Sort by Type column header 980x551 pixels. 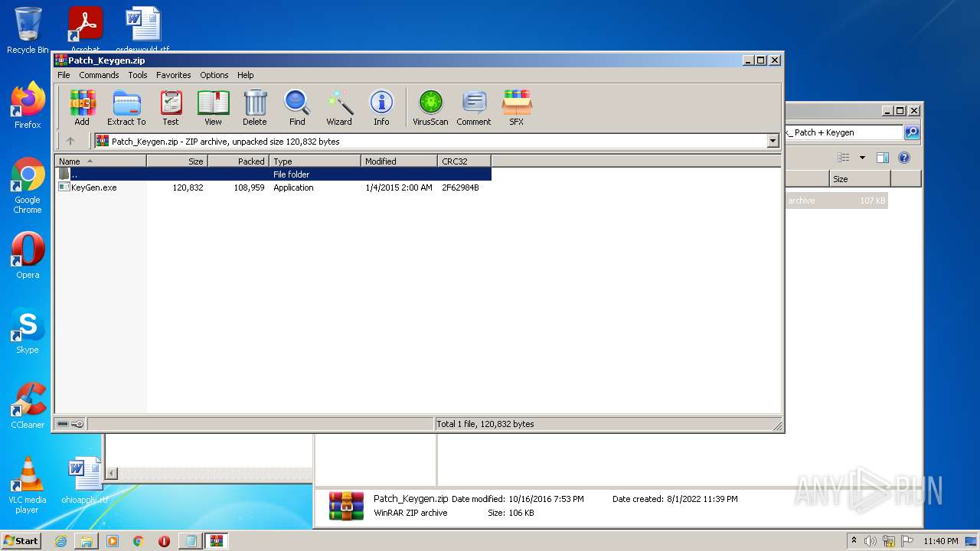(x=315, y=161)
